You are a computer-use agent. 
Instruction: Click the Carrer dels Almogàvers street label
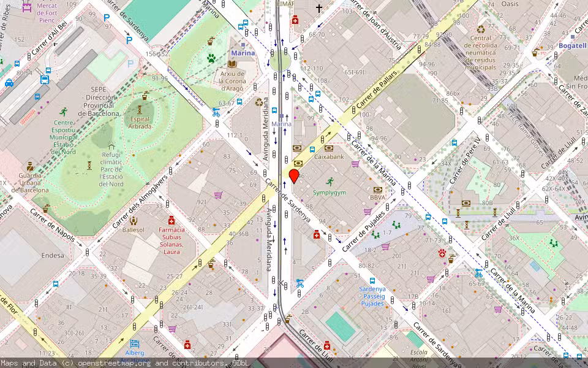click(x=140, y=202)
